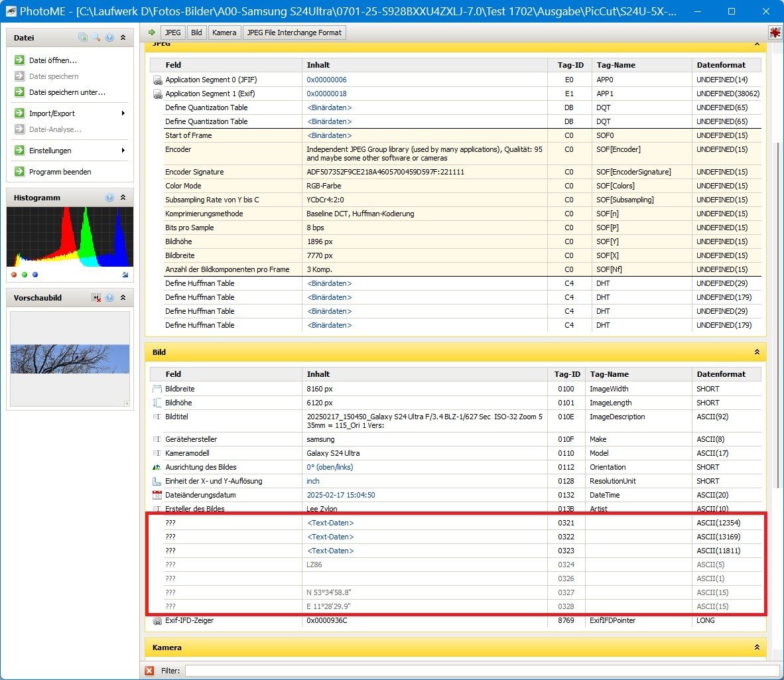Toggle the blue channel in the histogram
784x680 pixels.
(35, 275)
